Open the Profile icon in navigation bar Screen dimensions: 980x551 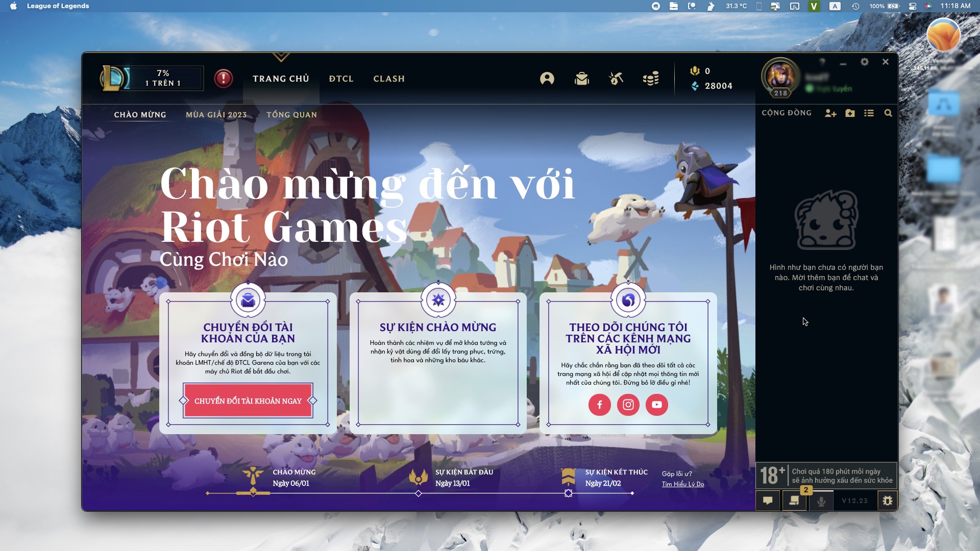pos(547,79)
